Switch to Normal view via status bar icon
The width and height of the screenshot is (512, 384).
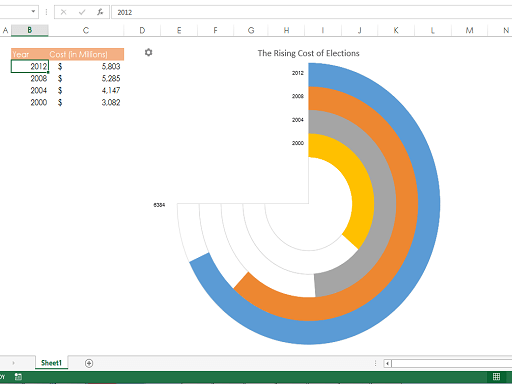click(496, 377)
